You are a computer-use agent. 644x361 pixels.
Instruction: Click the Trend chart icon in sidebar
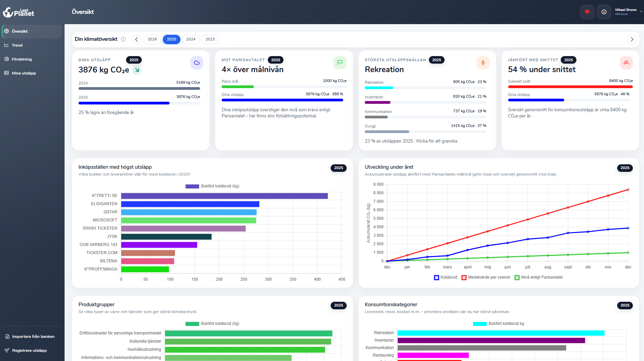pyautogui.click(x=6, y=45)
